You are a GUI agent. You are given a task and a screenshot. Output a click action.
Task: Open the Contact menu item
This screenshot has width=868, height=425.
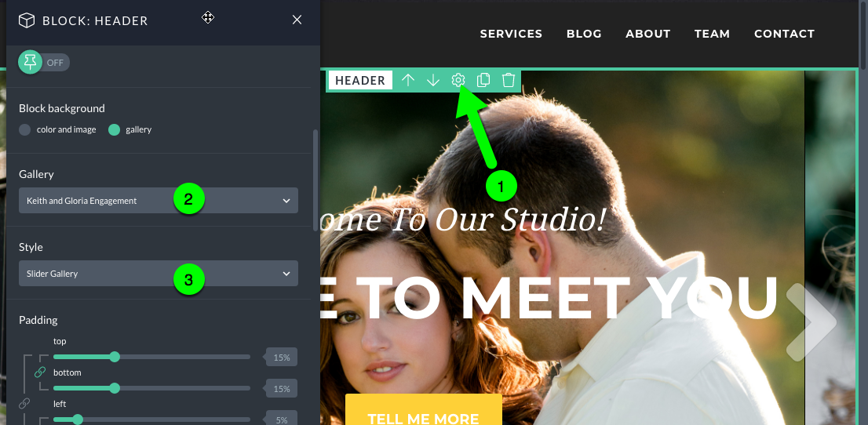784,34
